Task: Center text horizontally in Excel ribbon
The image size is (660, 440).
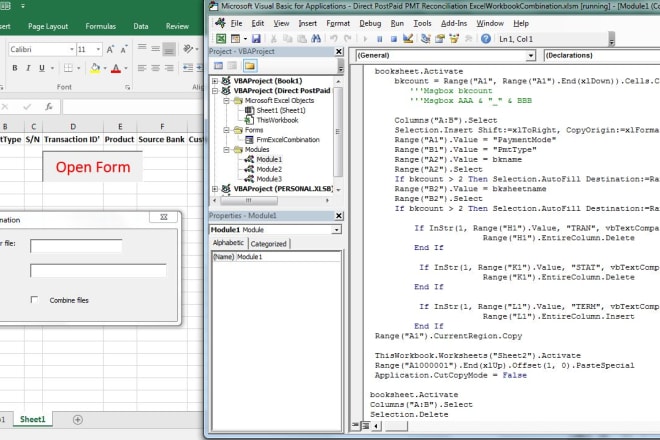Action: (156, 68)
